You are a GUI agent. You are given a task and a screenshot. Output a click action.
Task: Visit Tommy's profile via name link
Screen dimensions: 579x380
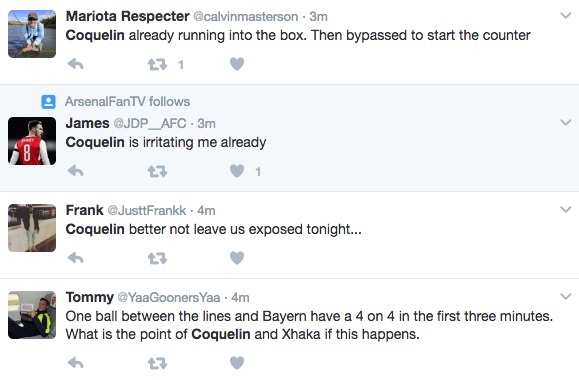click(90, 297)
